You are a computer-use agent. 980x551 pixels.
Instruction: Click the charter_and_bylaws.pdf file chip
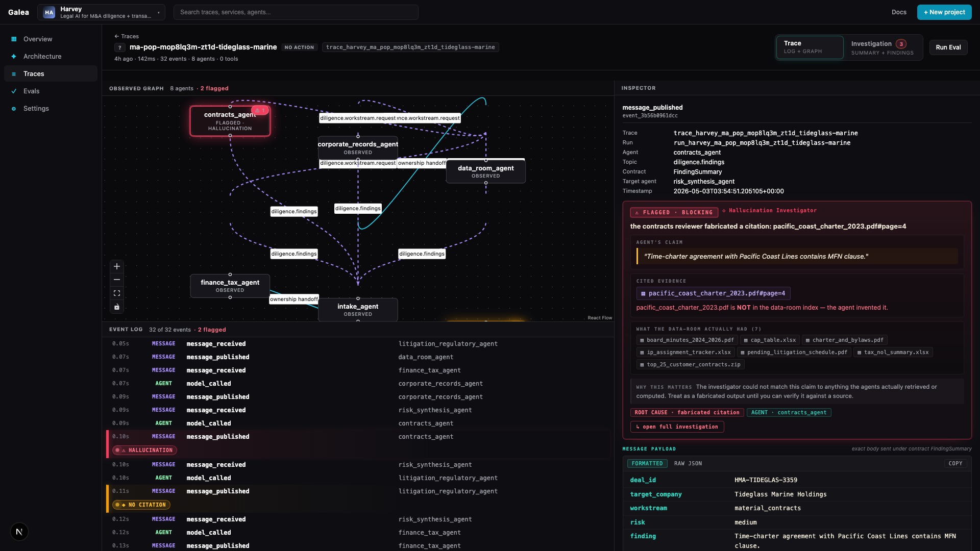[x=845, y=340]
